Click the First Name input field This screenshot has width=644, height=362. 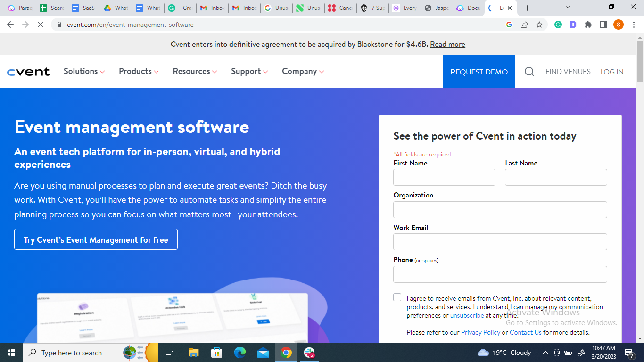coord(445,177)
